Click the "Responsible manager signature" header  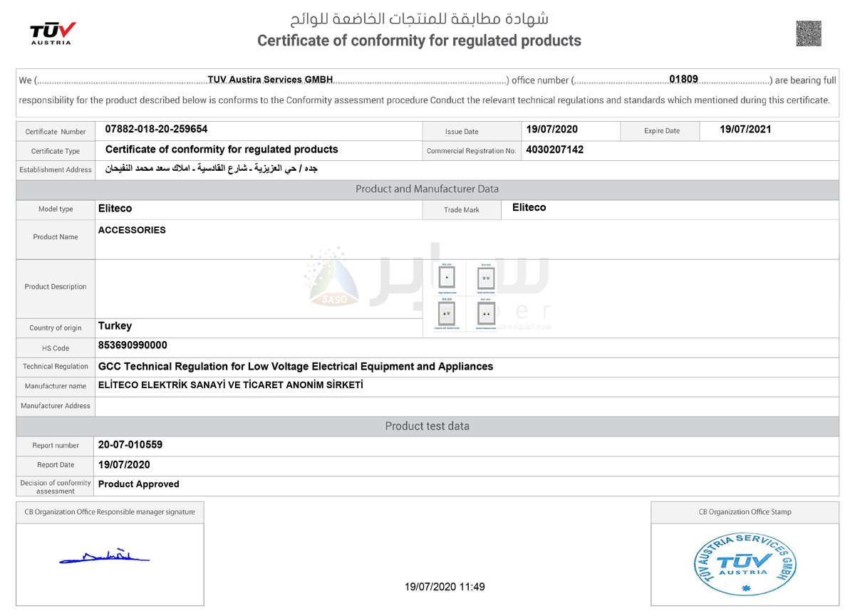(110, 512)
